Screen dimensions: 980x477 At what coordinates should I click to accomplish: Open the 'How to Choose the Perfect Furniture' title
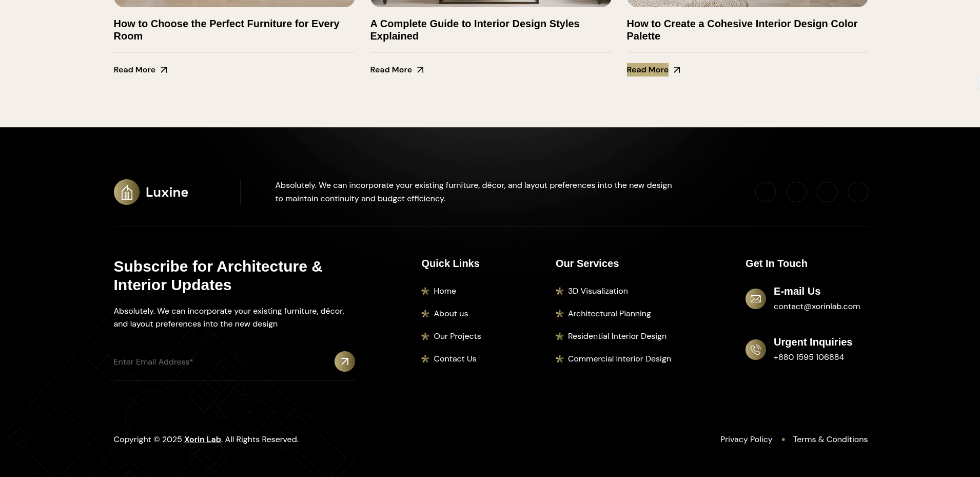(x=226, y=30)
